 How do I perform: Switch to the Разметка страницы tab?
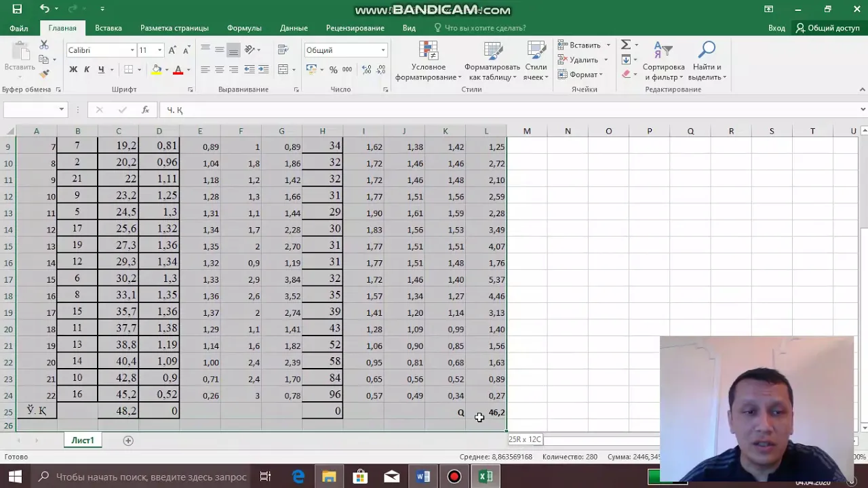pos(174,28)
